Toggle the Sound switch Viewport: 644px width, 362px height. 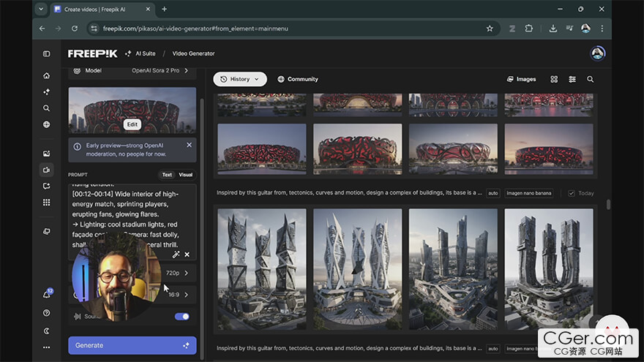tap(181, 317)
